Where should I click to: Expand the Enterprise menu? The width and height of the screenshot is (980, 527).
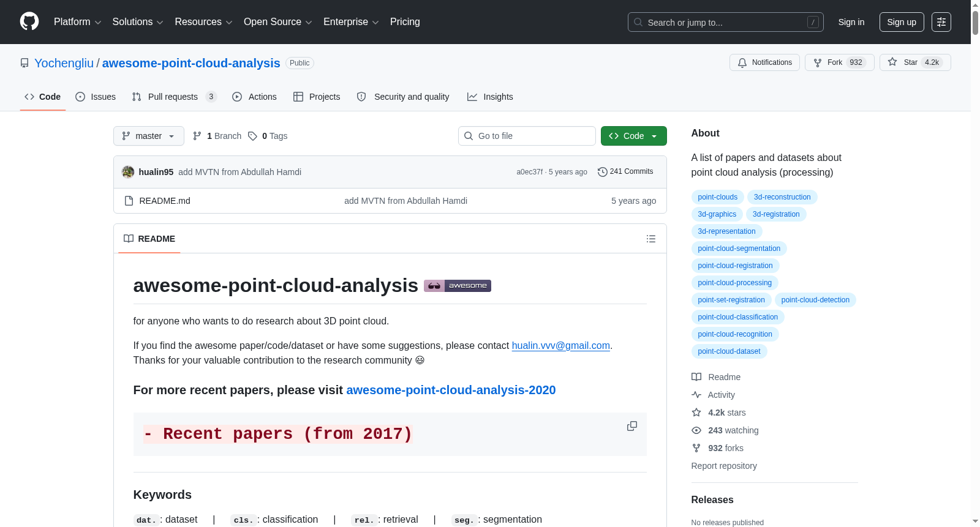[351, 22]
